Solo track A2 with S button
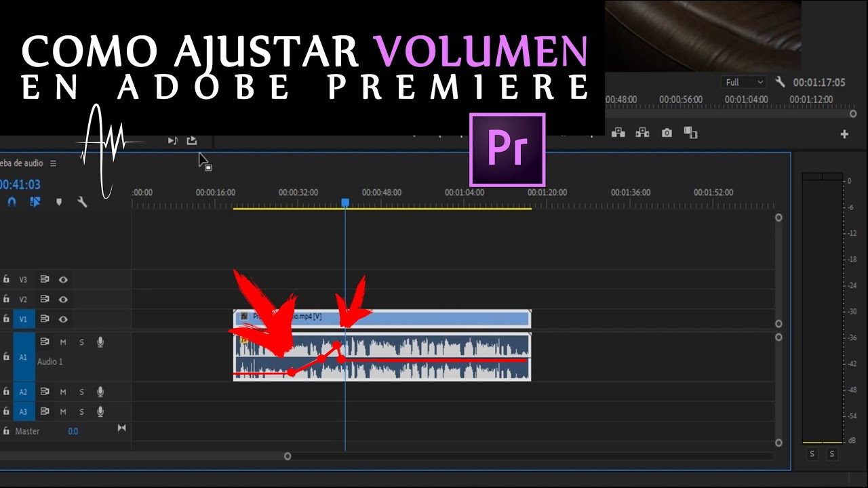868x488 pixels. (81, 392)
